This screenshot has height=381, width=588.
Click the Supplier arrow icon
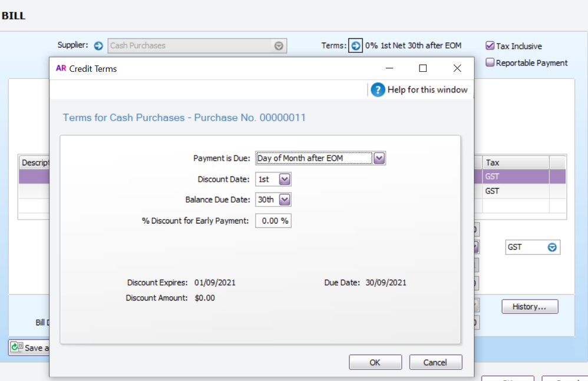98,45
